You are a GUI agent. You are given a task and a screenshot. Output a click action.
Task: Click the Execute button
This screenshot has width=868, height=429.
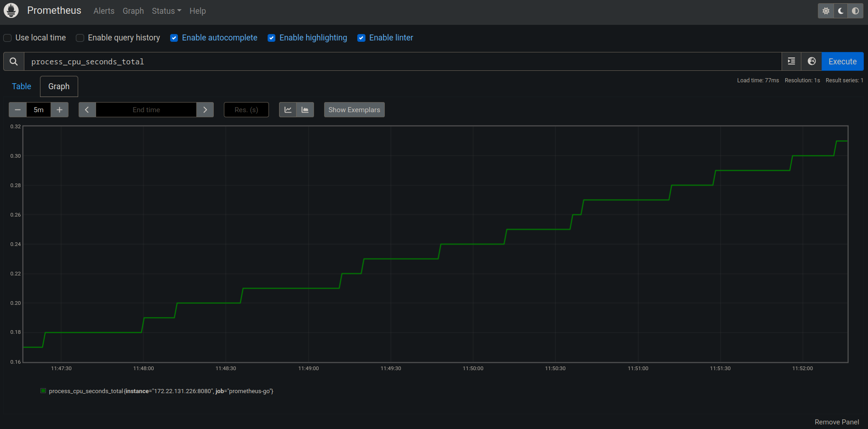[842, 62]
